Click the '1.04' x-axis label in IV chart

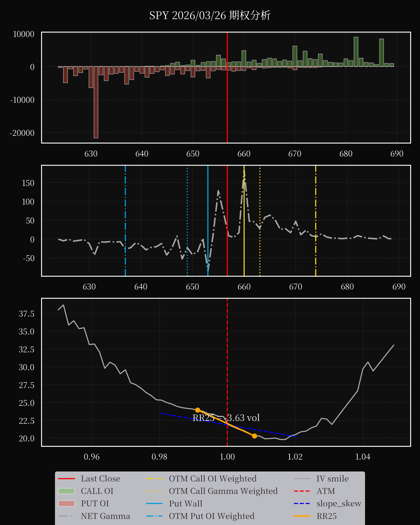363,457
